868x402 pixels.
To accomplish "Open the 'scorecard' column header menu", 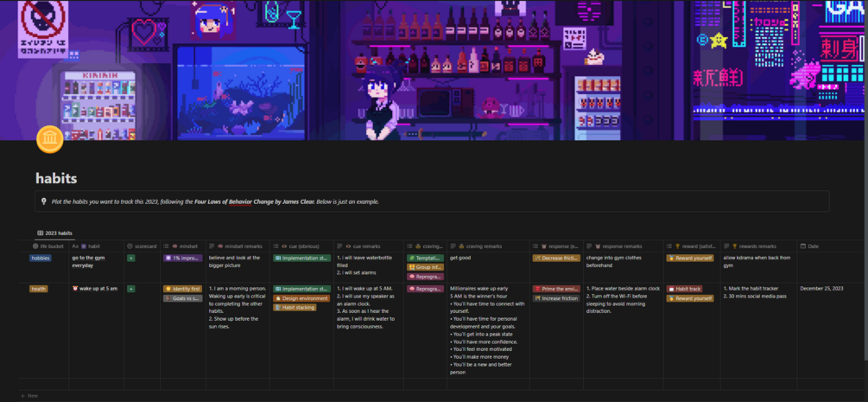I will click(x=143, y=246).
